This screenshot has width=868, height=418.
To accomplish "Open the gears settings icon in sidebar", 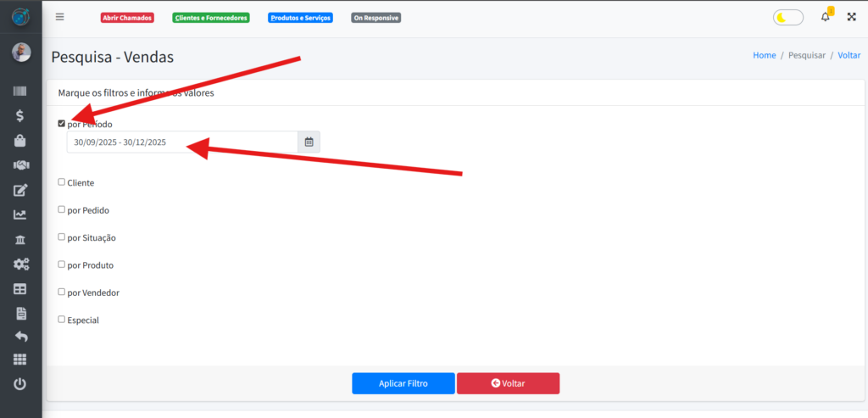I will 20,264.
